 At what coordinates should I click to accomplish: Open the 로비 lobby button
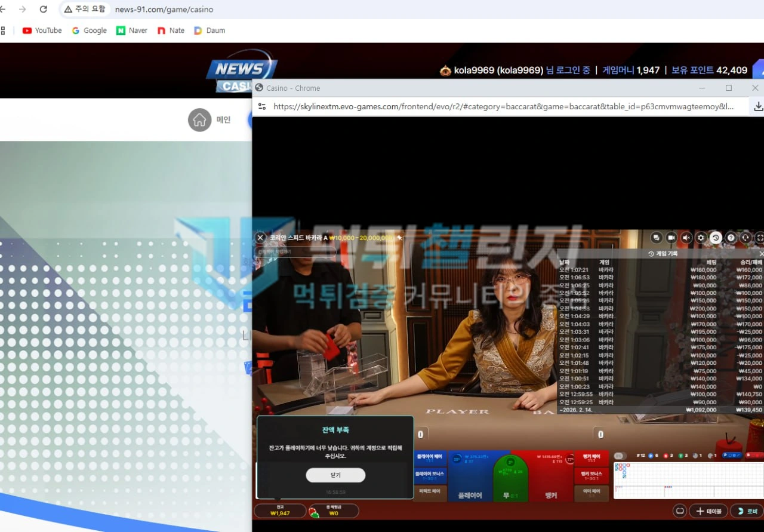[x=747, y=511]
